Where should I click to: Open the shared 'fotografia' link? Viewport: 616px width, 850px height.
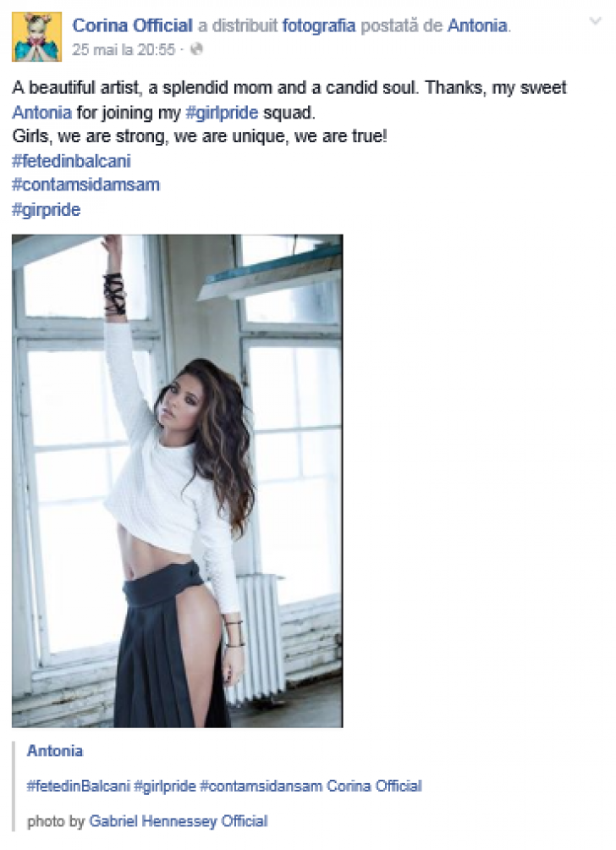319,25
